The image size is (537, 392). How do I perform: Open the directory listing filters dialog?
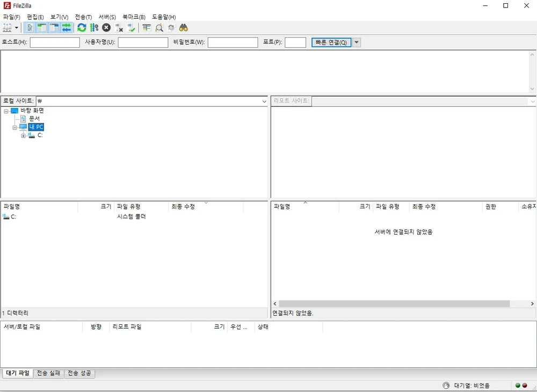[x=147, y=28]
